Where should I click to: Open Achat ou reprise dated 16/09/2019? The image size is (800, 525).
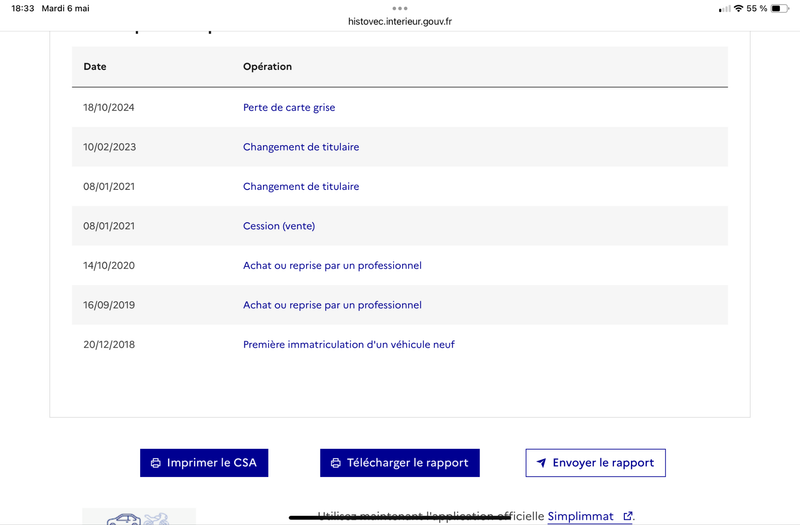coord(332,305)
